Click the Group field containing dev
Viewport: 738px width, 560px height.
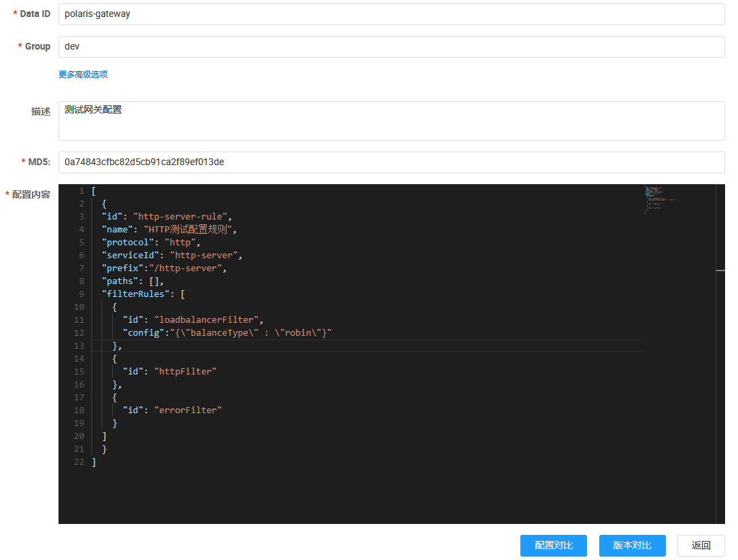(x=391, y=47)
